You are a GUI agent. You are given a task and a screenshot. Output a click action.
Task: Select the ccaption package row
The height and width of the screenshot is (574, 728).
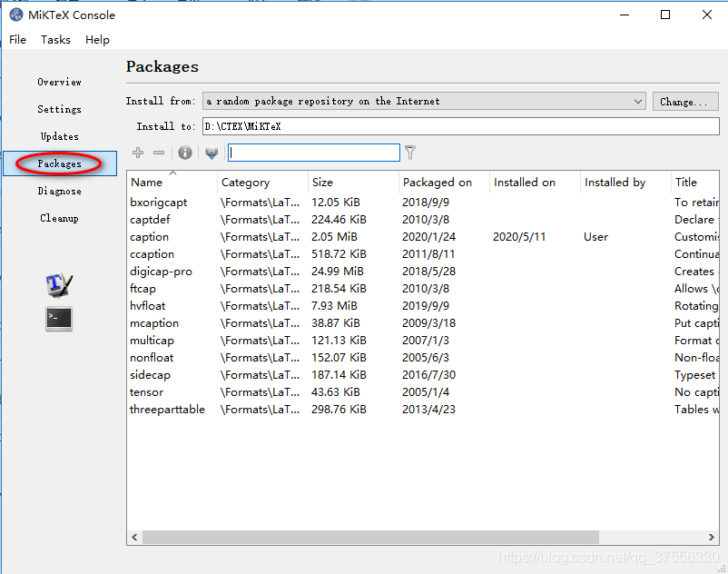click(x=423, y=254)
